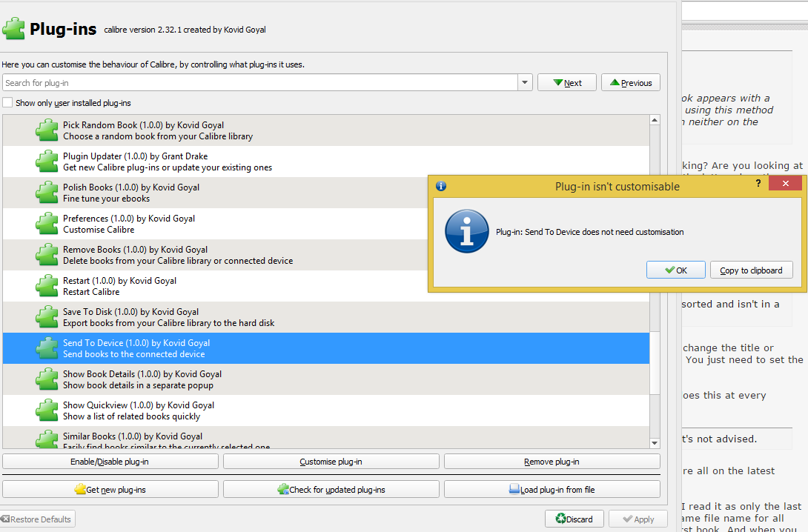The image size is (808, 532).
Task: Click the Send To Device plug-in icon
Action: coord(47,348)
